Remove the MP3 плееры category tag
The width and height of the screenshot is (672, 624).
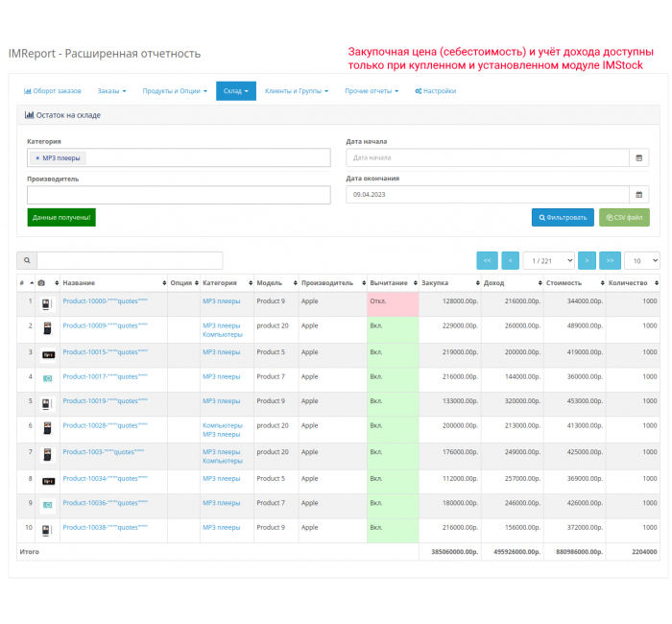(x=37, y=158)
